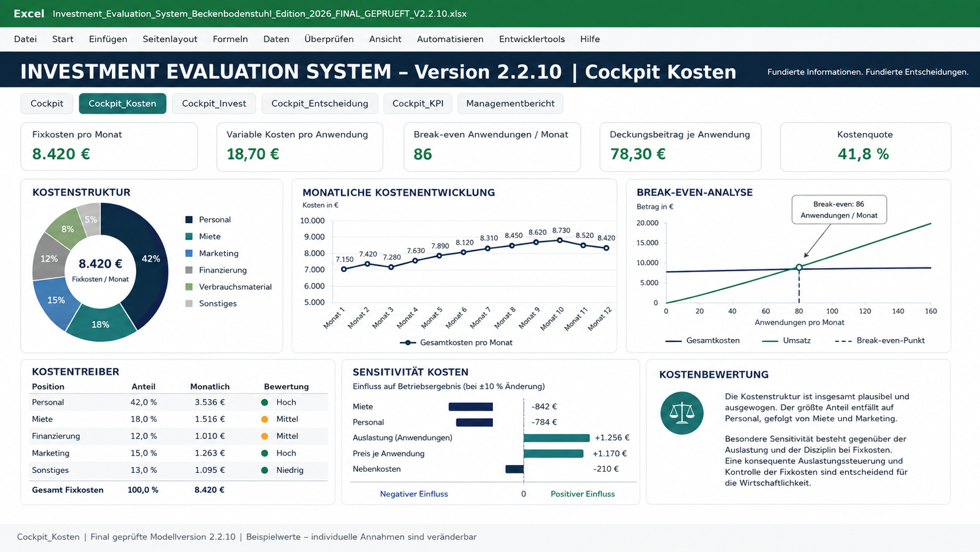
Task: Click the Kostenquote value 41,8 %
Action: pos(863,154)
